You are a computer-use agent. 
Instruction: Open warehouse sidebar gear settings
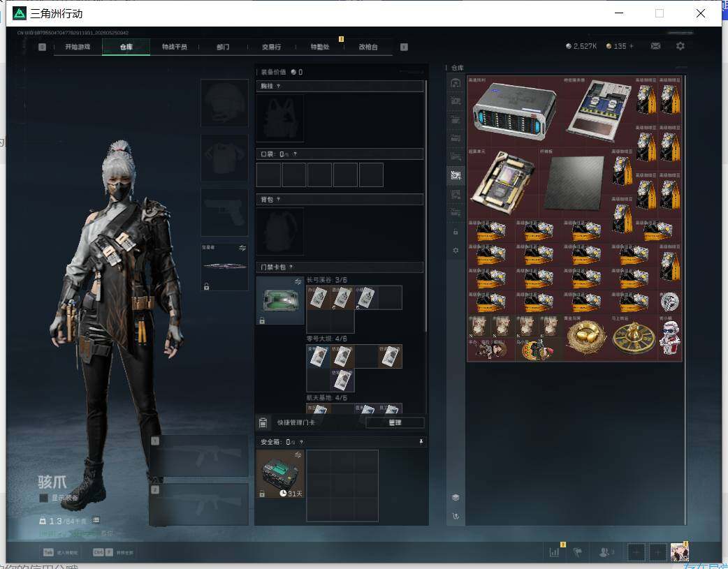click(x=456, y=250)
